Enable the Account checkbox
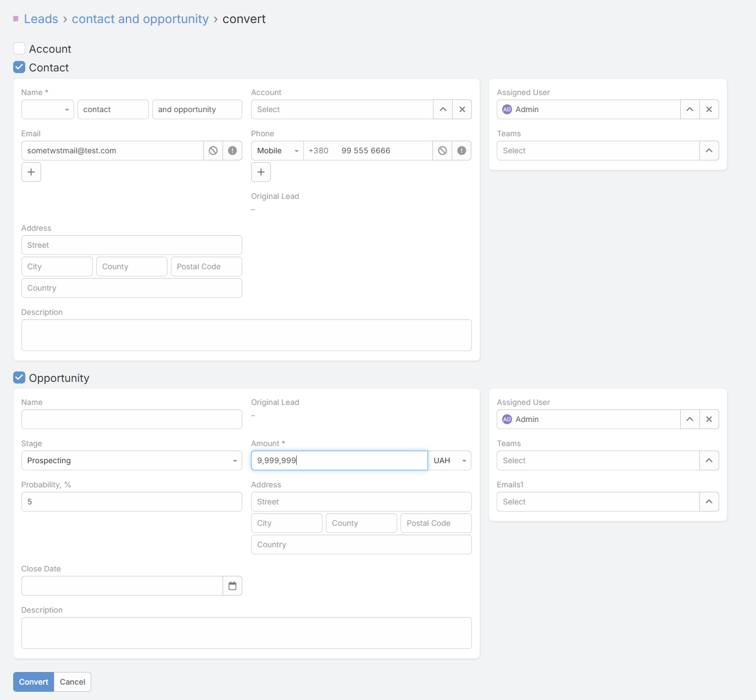 point(19,49)
